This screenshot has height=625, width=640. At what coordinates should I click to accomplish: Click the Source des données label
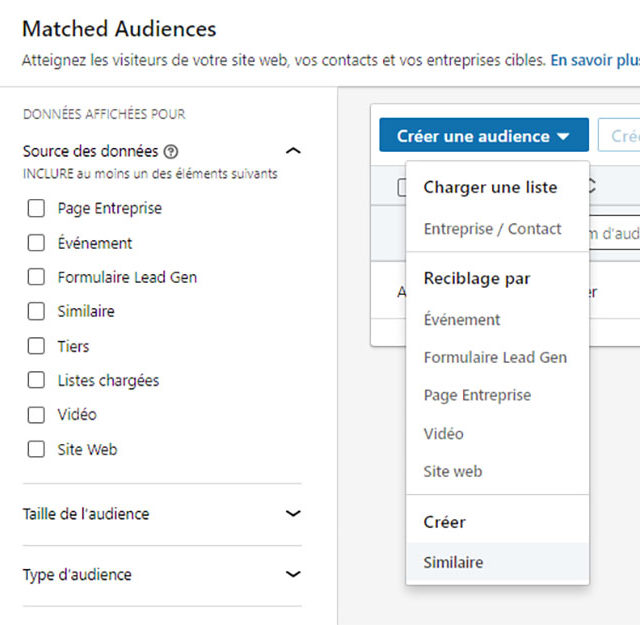pyautogui.click(x=90, y=151)
